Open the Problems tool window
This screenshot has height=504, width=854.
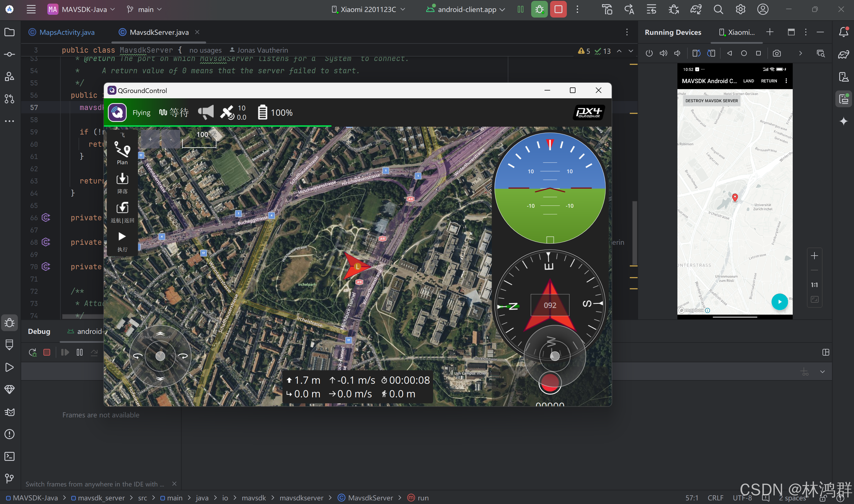tap(9, 434)
